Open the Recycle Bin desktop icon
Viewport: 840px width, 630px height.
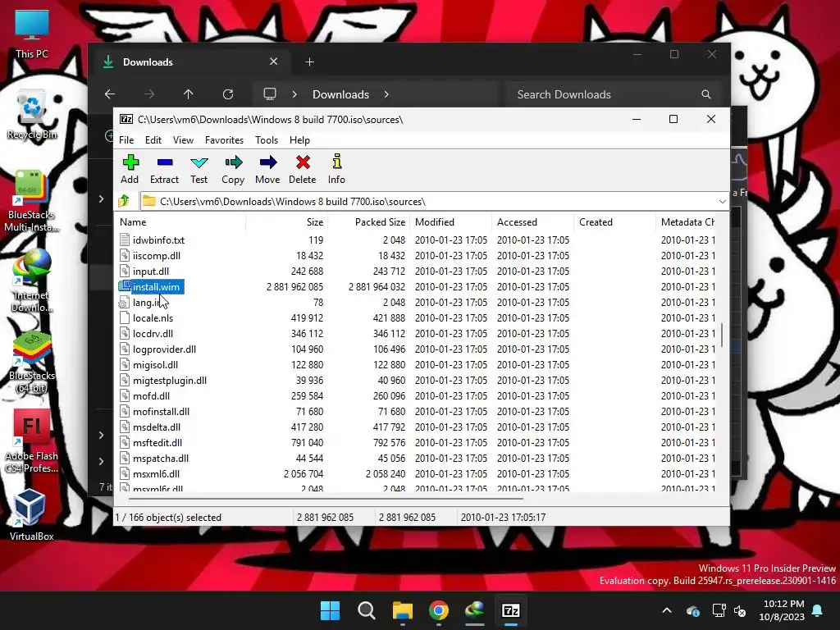(32, 115)
